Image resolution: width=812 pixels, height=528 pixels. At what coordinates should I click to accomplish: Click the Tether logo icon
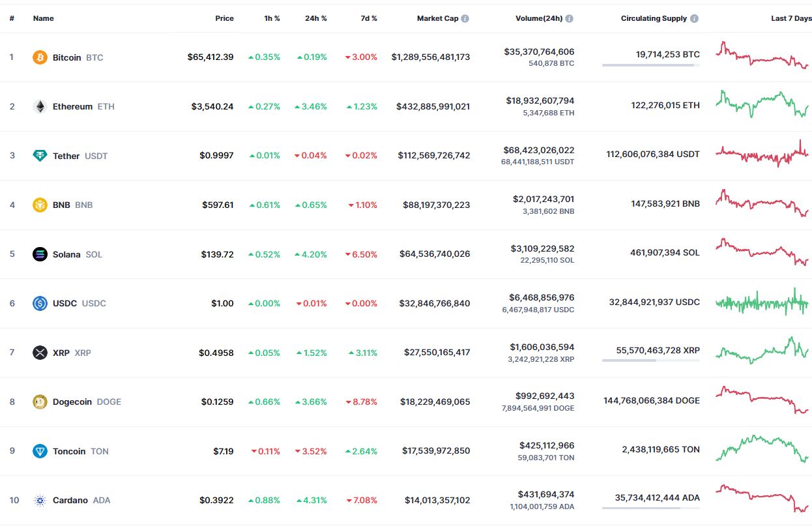click(x=40, y=156)
